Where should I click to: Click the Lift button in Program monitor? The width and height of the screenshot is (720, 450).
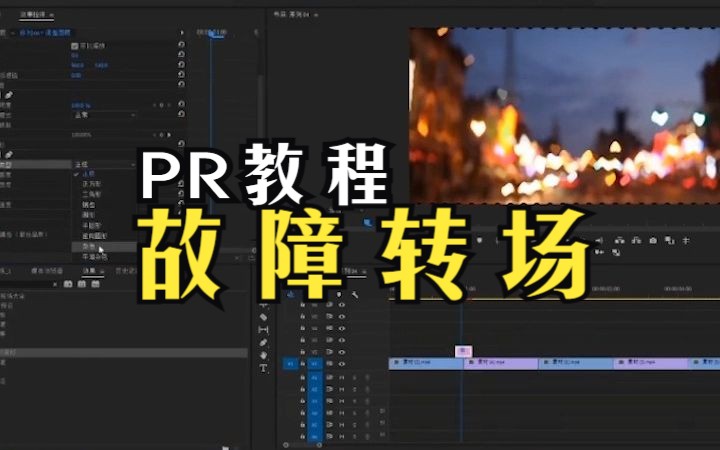[619, 240]
